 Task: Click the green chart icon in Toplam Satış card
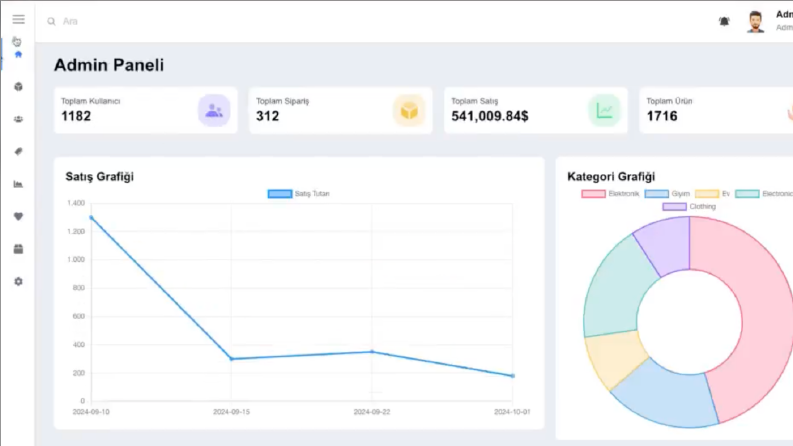(604, 110)
